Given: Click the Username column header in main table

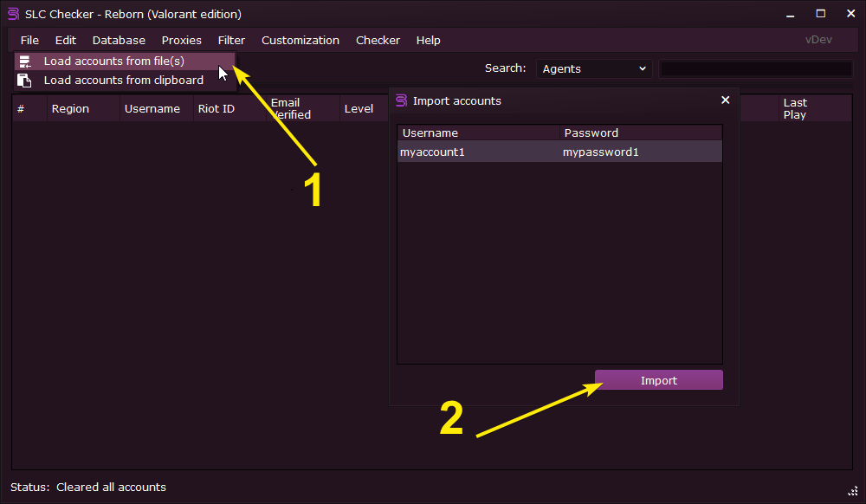Looking at the screenshot, I should [x=156, y=109].
